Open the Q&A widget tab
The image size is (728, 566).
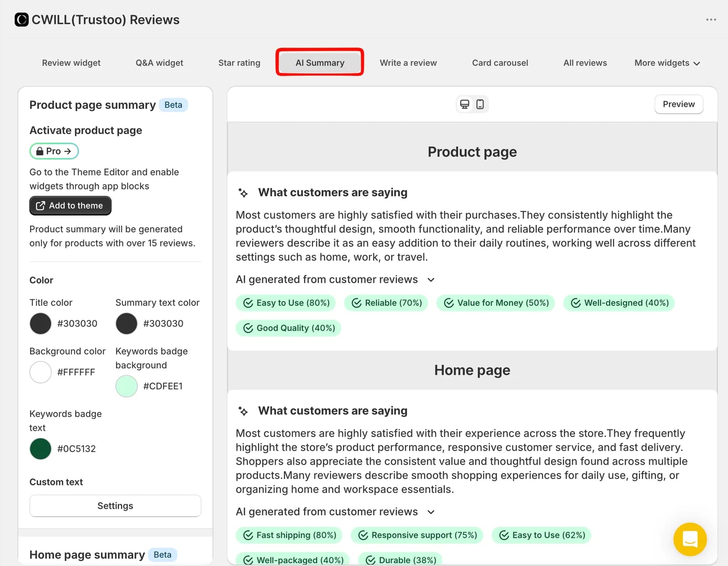tap(159, 63)
